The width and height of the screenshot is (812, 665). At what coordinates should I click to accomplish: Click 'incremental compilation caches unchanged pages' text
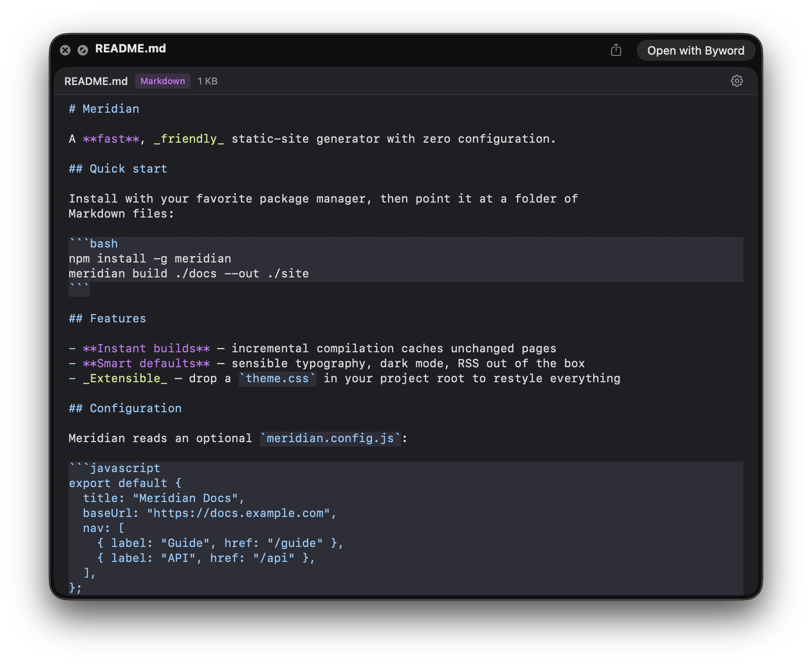(394, 349)
